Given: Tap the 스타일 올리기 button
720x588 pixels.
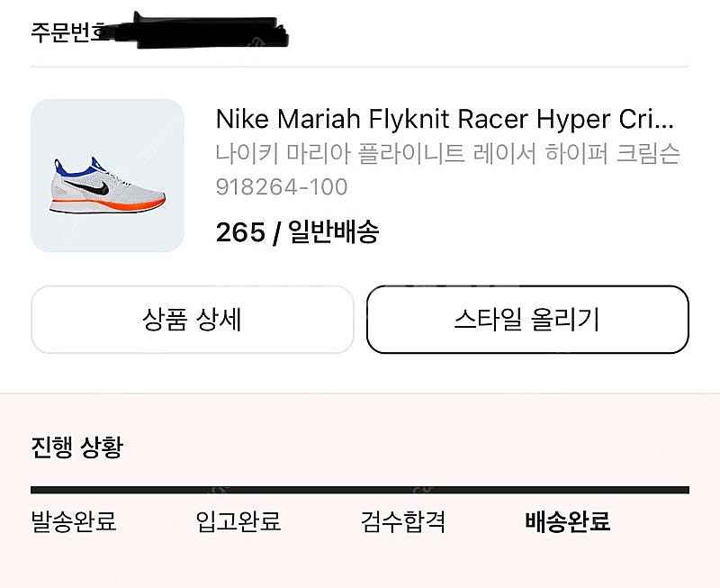Looking at the screenshot, I should pos(527,320).
